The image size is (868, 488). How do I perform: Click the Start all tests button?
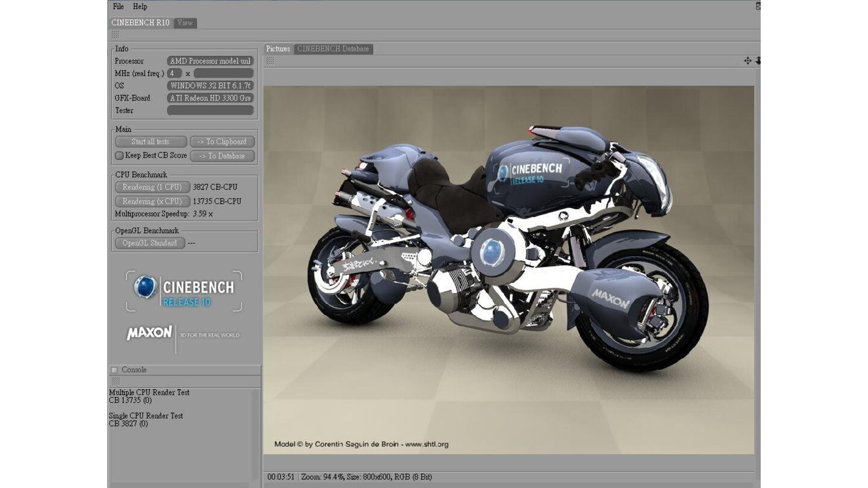(x=151, y=142)
